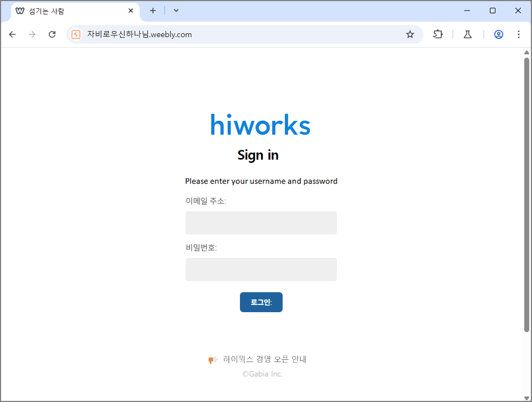The height and width of the screenshot is (402, 532).
Task: Expand the tab search dropdown chevron
Action: click(x=176, y=11)
